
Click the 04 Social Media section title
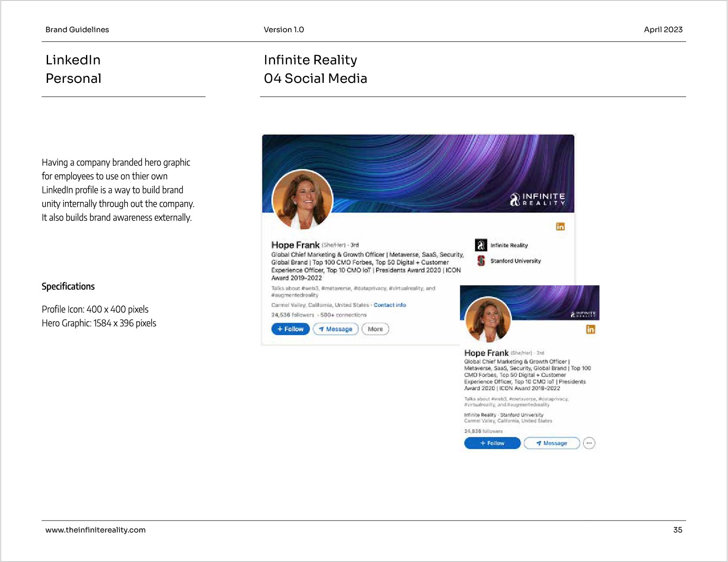[x=315, y=78]
